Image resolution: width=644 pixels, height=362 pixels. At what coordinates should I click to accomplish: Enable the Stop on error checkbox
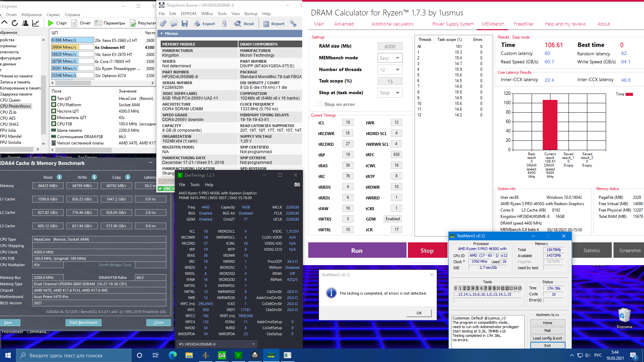pyautogui.click(x=320, y=104)
